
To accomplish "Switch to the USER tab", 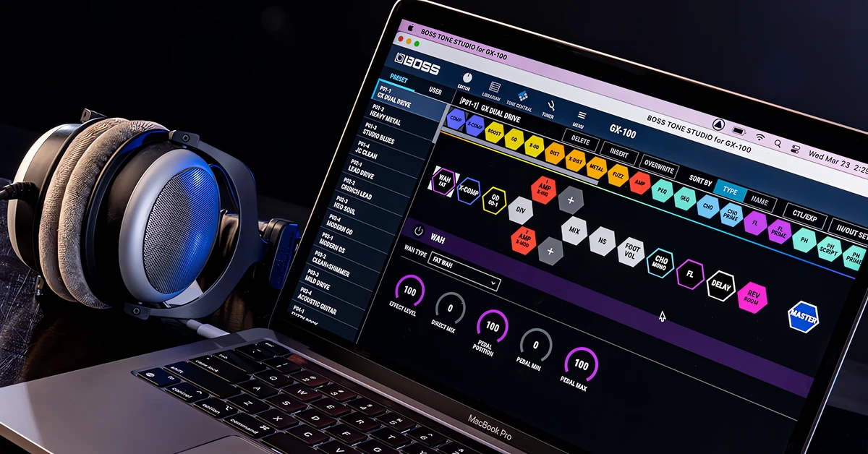I will [x=435, y=91].
